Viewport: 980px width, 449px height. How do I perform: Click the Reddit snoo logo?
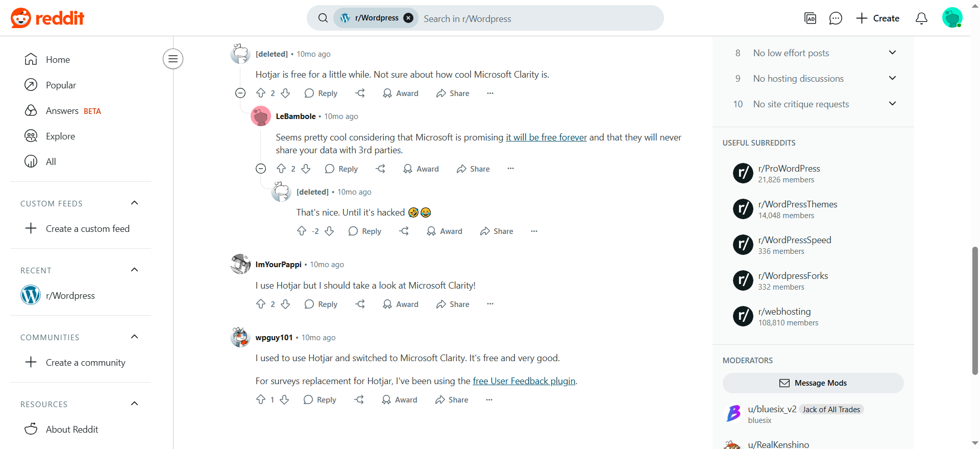click(x=19, y=18)
